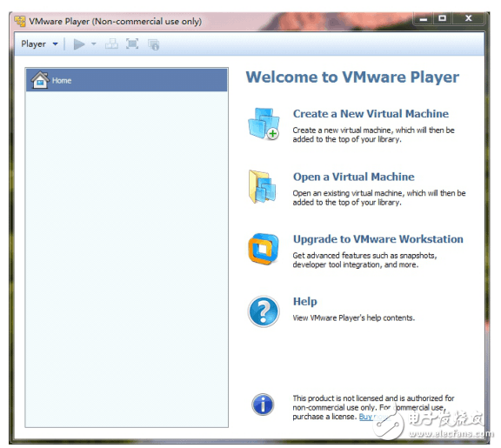Click Open a Virtual Machine heading
Viewport: 501px width, 448px height.
(354, 177)
